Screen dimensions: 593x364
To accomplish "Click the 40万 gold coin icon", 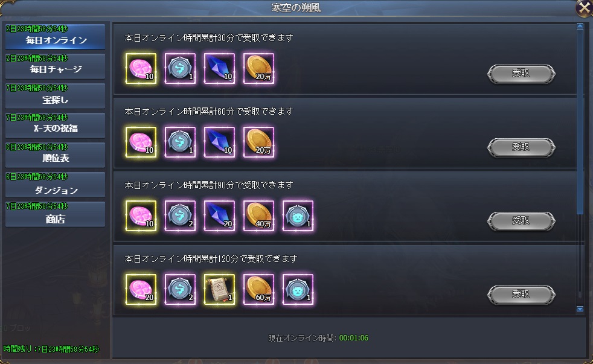I will click(258, 216).
